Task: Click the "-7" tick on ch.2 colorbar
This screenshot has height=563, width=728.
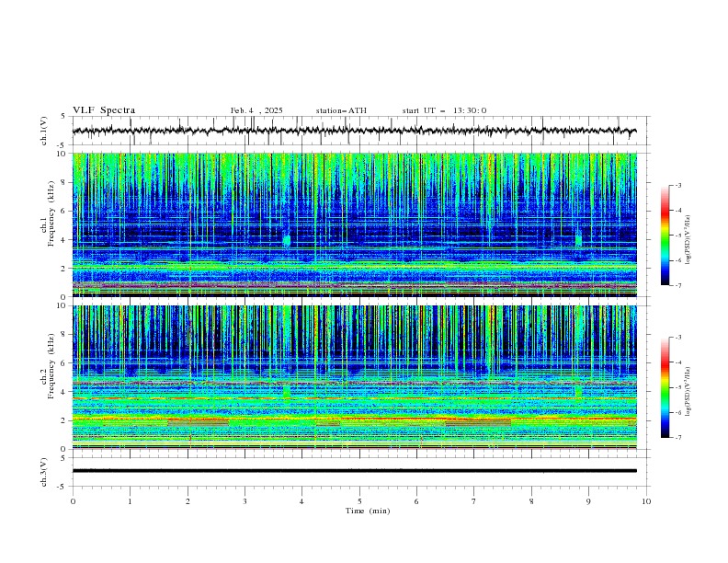Action: [678, 438]
